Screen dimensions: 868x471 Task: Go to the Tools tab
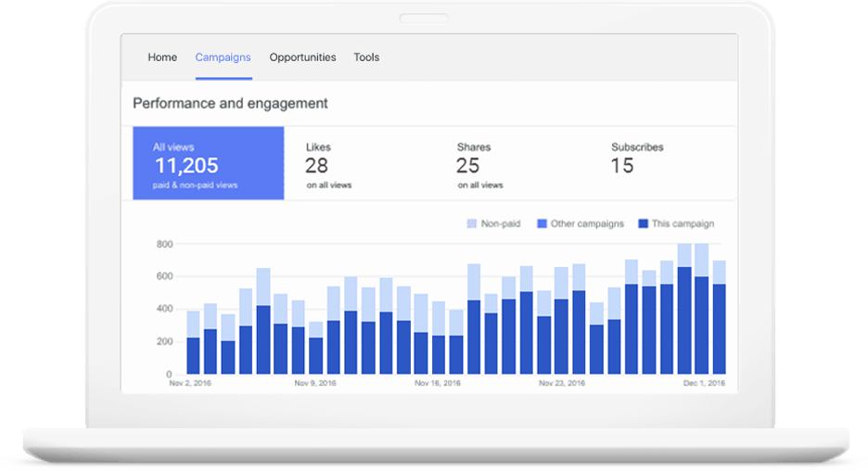point(366,57)
